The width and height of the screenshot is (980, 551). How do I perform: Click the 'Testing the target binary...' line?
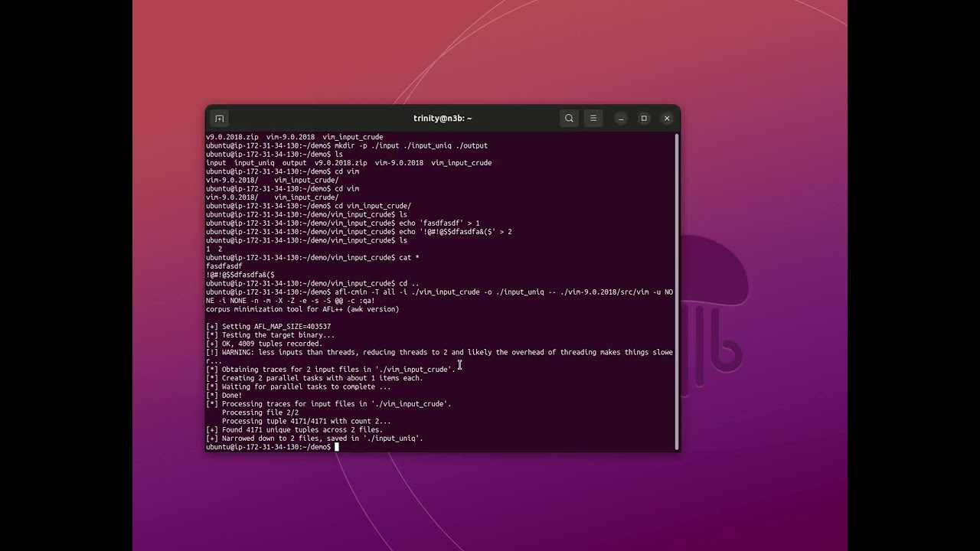(x=270, y=335)
